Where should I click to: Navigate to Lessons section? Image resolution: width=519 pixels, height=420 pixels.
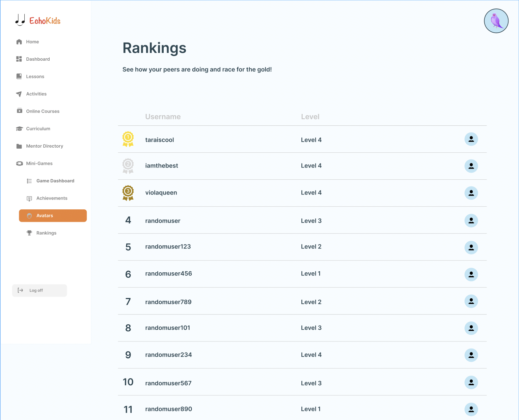click(x=35, y=77)
